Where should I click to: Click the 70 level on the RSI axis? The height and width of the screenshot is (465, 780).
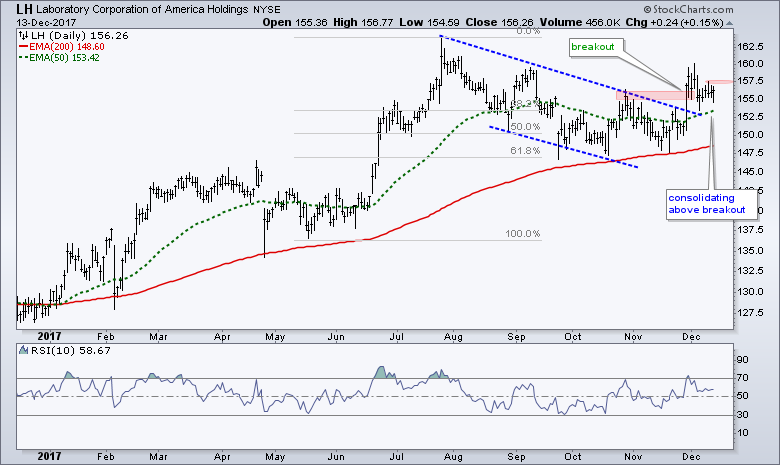[742, 378]
